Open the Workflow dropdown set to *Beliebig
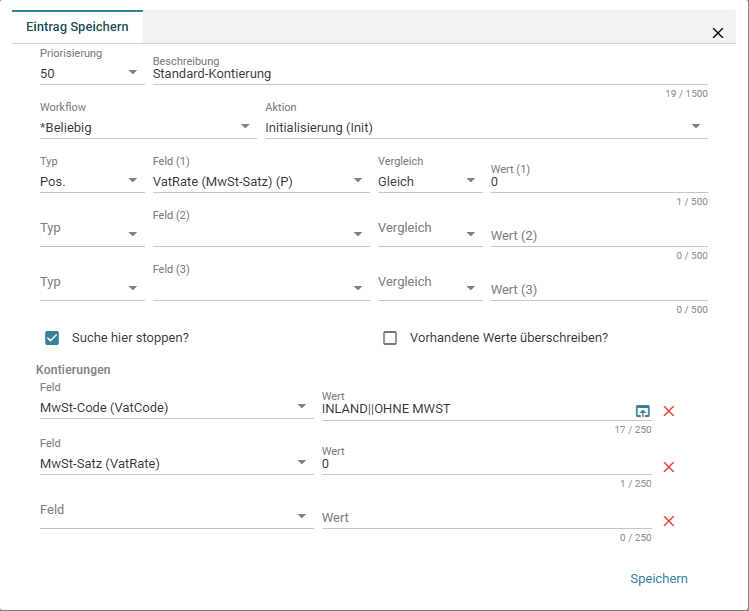749x611 pixels. [148, 128]
